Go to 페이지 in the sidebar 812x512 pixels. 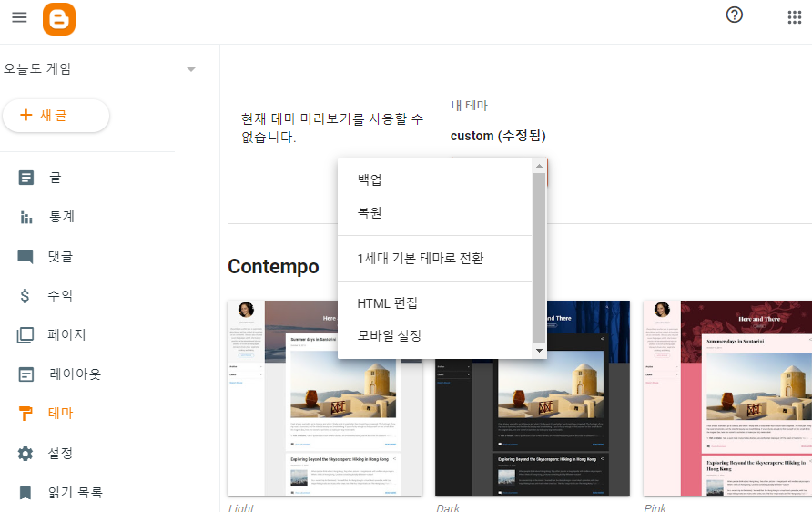66,334
